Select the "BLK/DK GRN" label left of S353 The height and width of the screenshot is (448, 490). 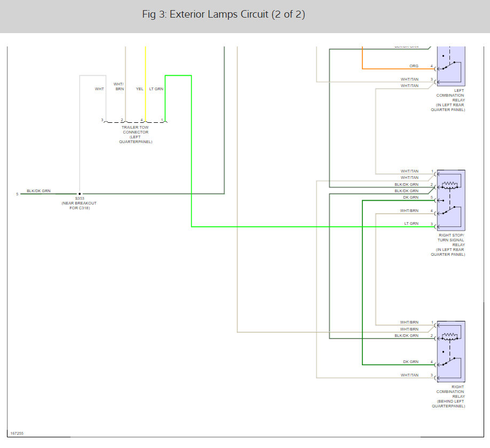38,191
